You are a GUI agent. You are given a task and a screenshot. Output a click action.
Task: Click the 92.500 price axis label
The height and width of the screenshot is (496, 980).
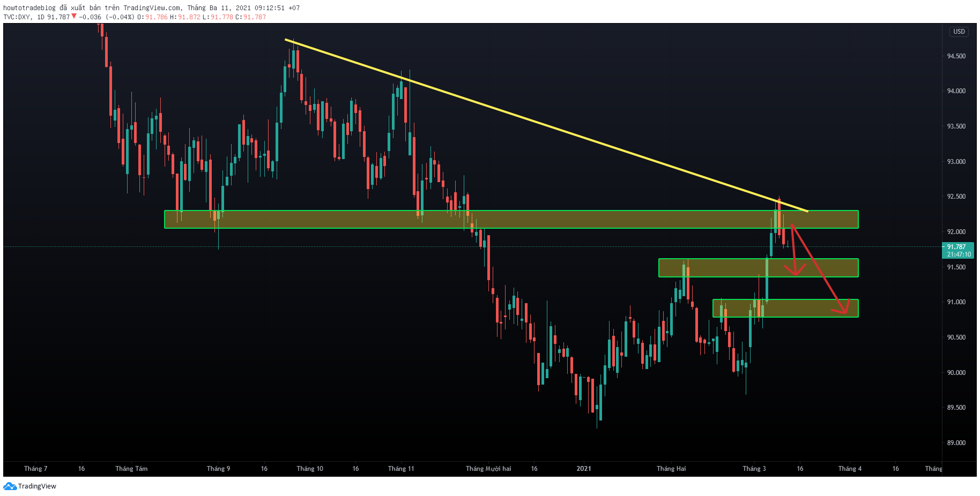[956, 197]
